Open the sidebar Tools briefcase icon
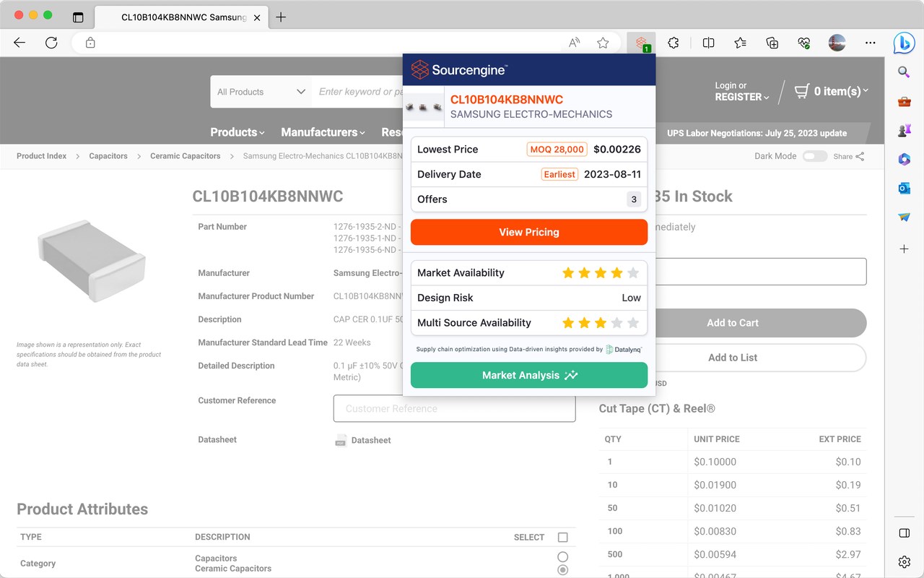The width and height of the screenshot is (924, 578). (x=904, y=101)
